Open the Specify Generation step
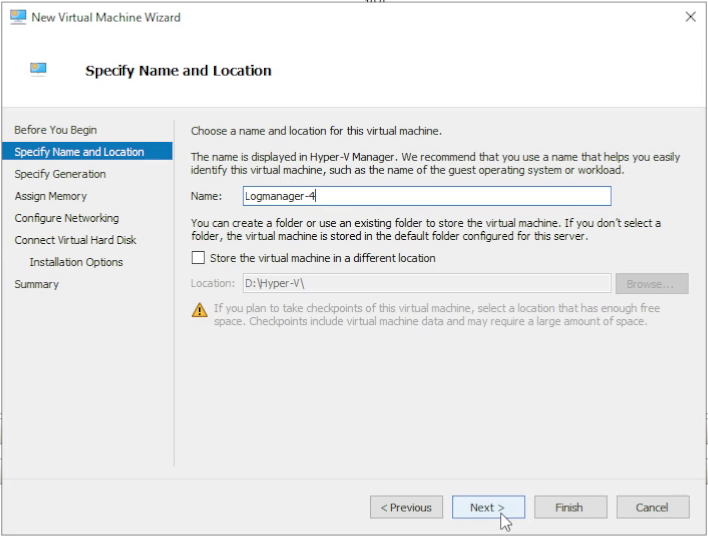This screenshot has height=536, width=708. point(60,174)
